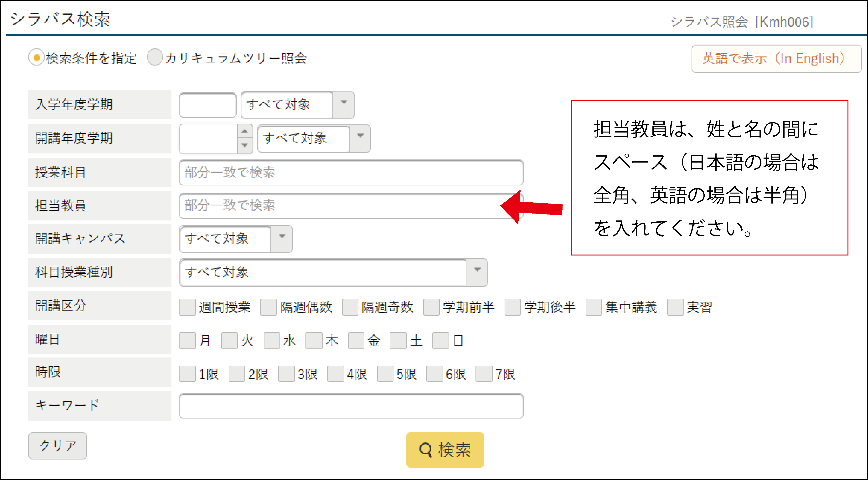Screen dimensions: 868x480
Task: Check the 1限 period checkbox
Action: (187, 374)
